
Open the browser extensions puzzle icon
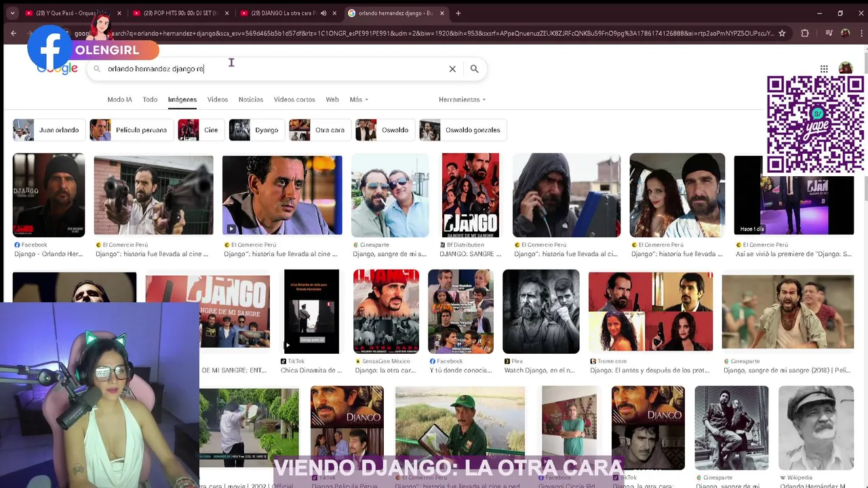click(805, 33)
